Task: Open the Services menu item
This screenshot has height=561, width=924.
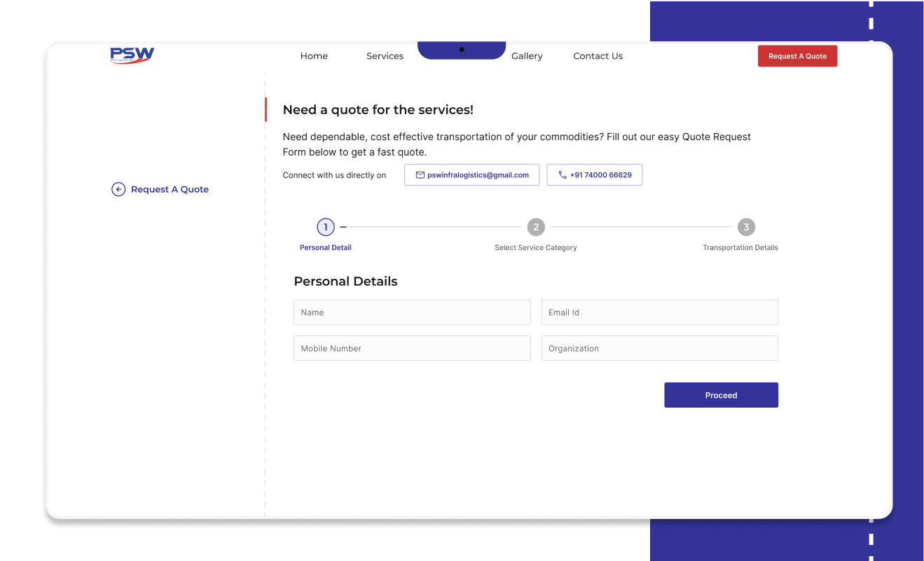Action: click(x=385, y=56)
